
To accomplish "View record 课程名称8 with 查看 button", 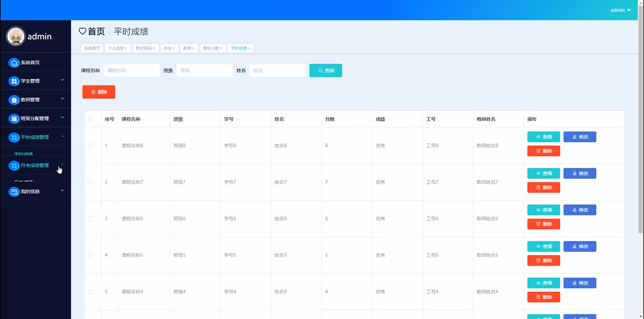I will (x=543, y=137).
